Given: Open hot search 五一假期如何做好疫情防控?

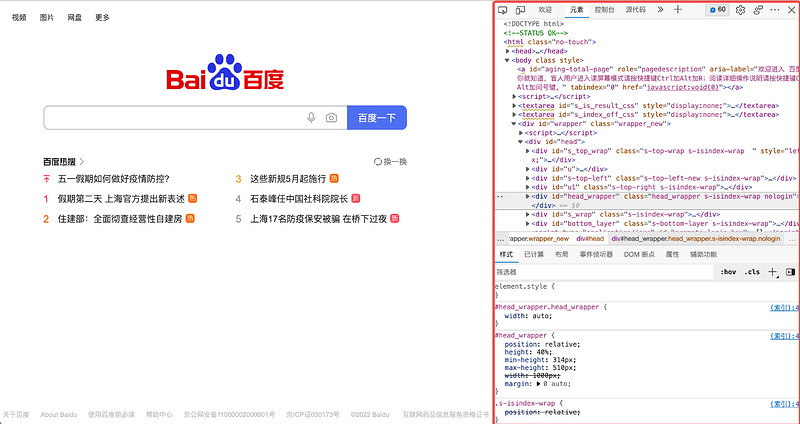Looking at the screenshot, I should click(x=113, y=179).
